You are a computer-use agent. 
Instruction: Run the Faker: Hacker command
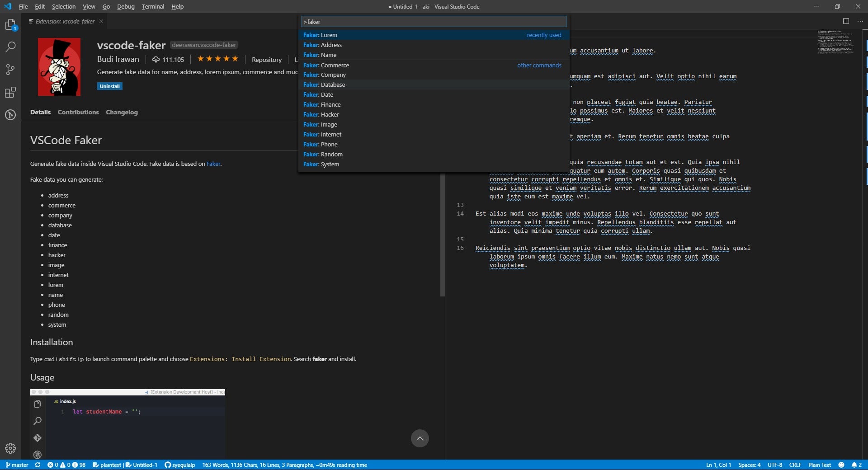tap(434, 114)
